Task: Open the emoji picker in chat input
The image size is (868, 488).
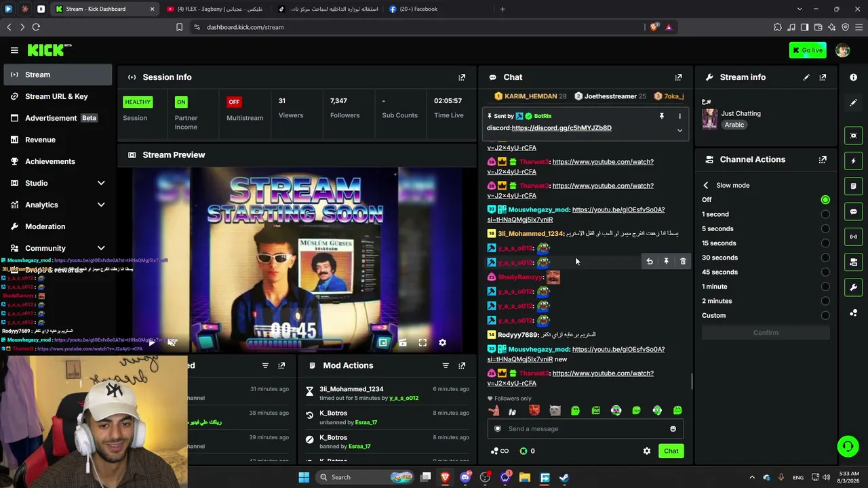Action: (673, 428)
